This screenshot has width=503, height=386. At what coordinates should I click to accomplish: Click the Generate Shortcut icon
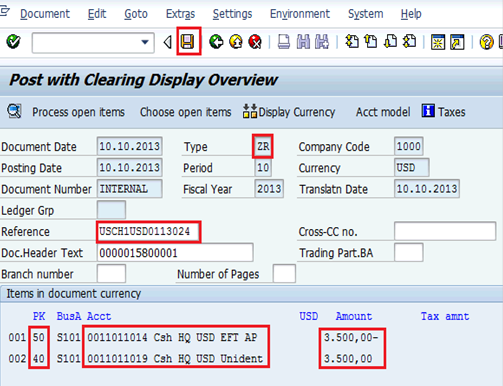point(457,42)
